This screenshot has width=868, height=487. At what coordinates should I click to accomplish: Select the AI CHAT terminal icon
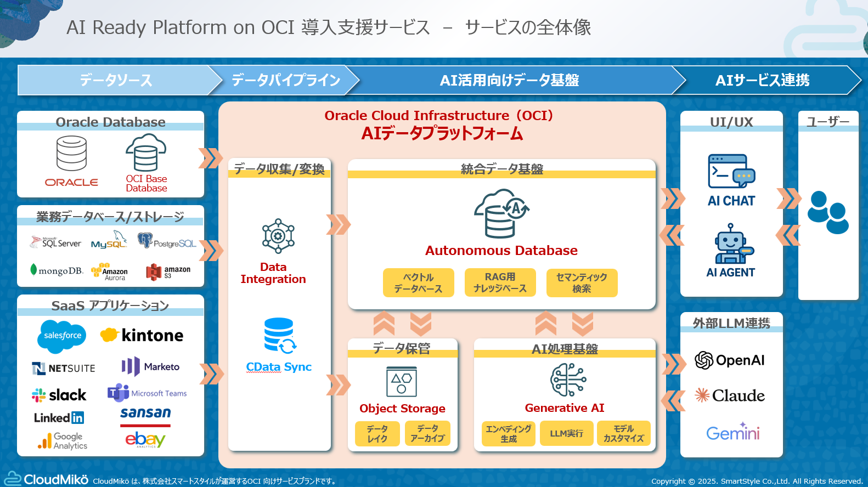click(x=731, y=172)
